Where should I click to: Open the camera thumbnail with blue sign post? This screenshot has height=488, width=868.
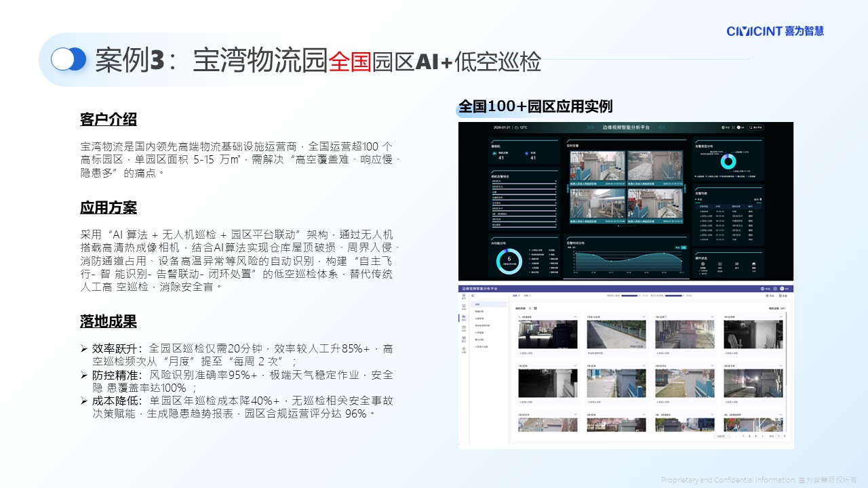(x=685, y=334)
